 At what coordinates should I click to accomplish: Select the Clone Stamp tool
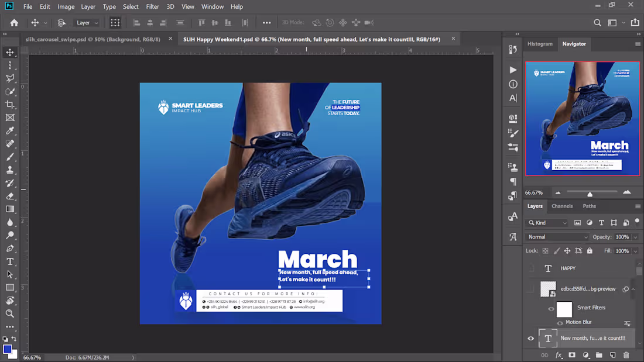coord(10,170)
